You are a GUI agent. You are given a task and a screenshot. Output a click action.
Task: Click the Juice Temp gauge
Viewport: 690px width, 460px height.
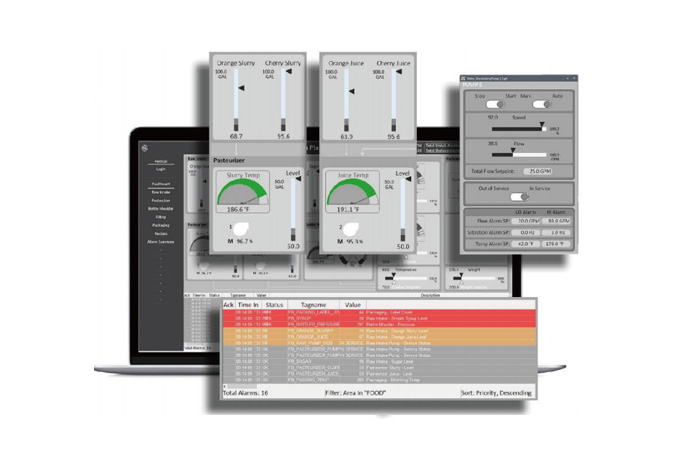[350, 189]
